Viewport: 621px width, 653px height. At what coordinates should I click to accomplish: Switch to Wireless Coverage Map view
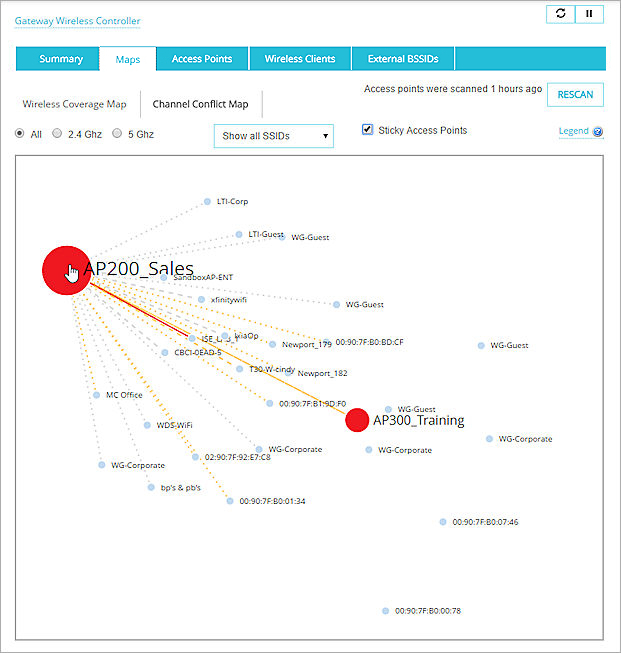click(x=75, y=104)
